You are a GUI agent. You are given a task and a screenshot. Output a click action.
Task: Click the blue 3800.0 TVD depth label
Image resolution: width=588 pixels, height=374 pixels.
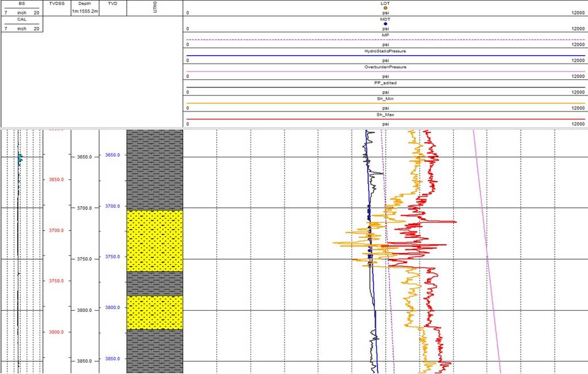point(112,308)
